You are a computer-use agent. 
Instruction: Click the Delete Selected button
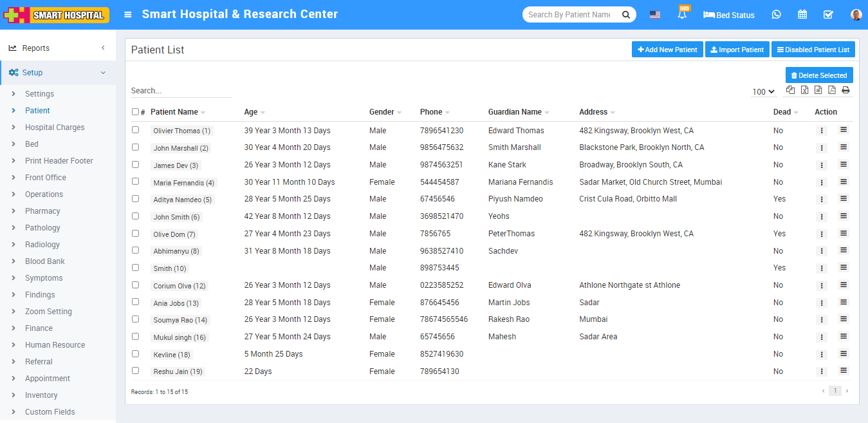tap(818, 75)
